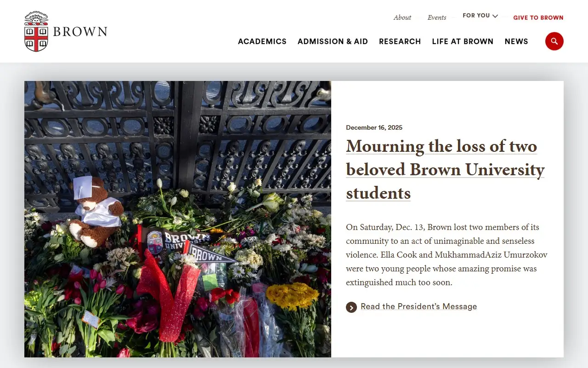Click the BROWN wordmark text in header
The image size is (588, 368).
pos(80,32)
